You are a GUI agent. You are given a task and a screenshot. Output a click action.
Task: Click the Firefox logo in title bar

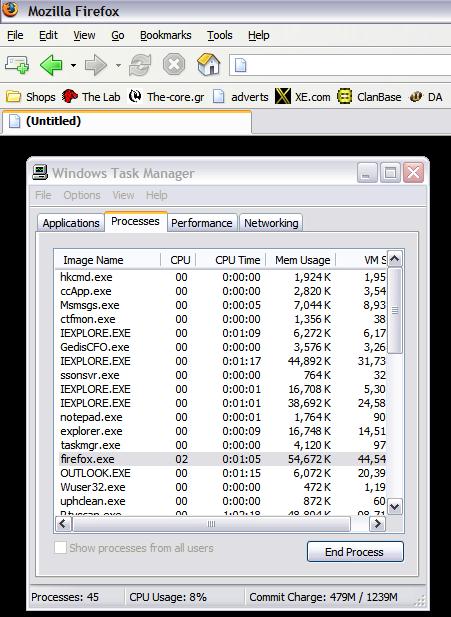pyautogui.click(x=10, y=9)
